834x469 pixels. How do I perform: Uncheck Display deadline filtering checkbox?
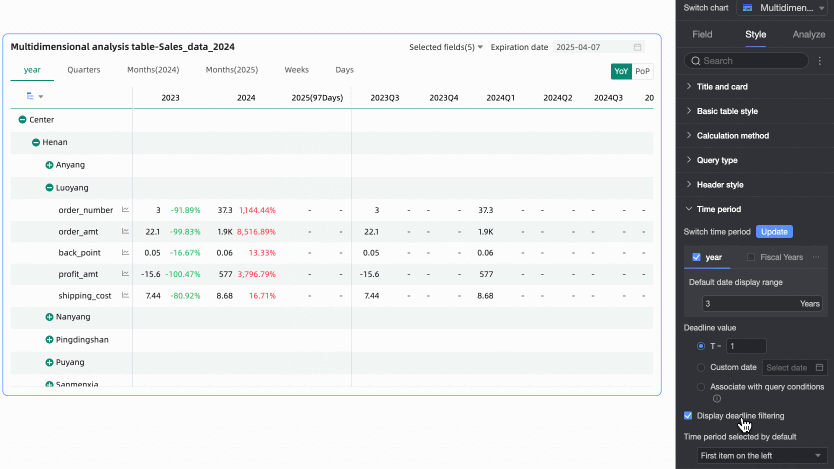688,415
